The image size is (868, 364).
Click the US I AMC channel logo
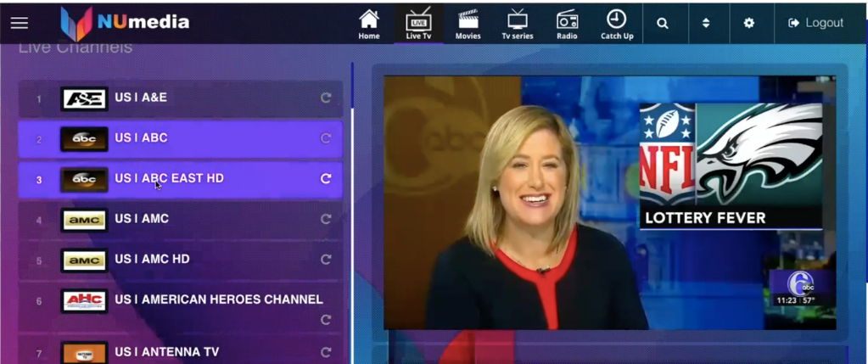[x=84, y=220]
